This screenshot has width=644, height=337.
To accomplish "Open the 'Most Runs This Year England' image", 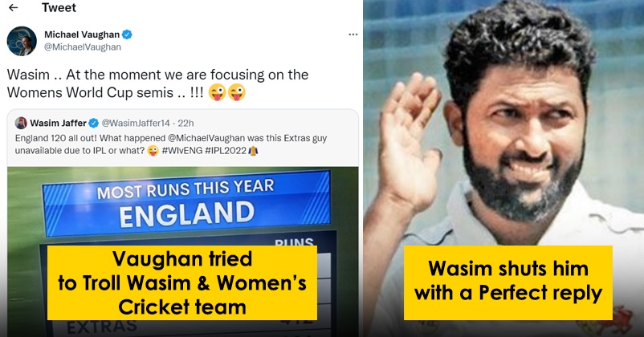I will click(183, 252).
